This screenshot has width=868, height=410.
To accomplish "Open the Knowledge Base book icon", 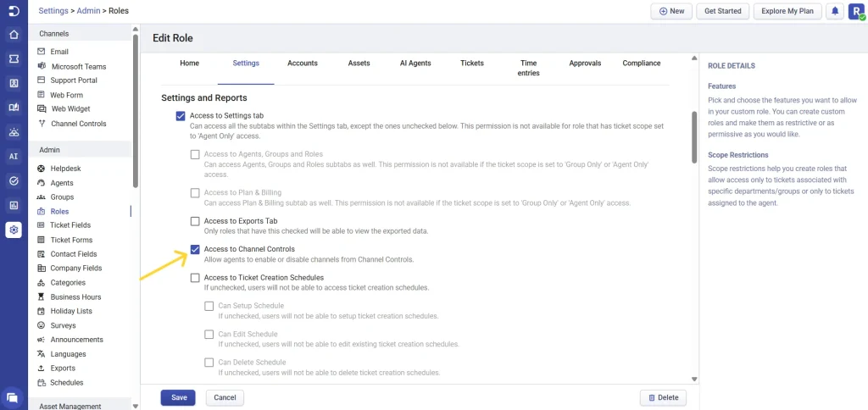I will coord(14,108).
